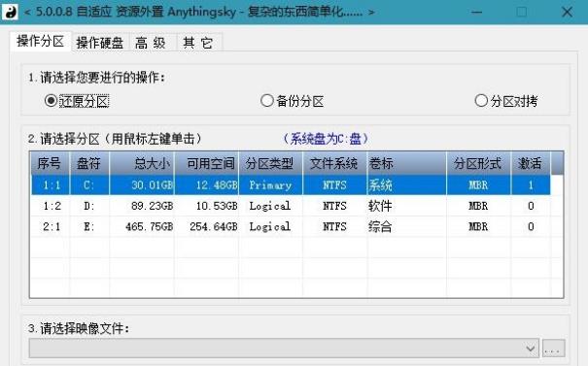Click the 12.48GB free space cell
588x366 pixels.
tap(207, 185)
